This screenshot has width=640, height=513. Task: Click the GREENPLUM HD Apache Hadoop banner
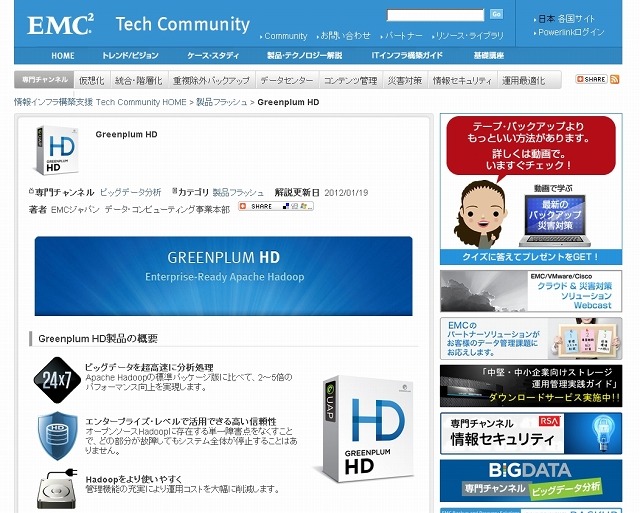tap(224, 276)
